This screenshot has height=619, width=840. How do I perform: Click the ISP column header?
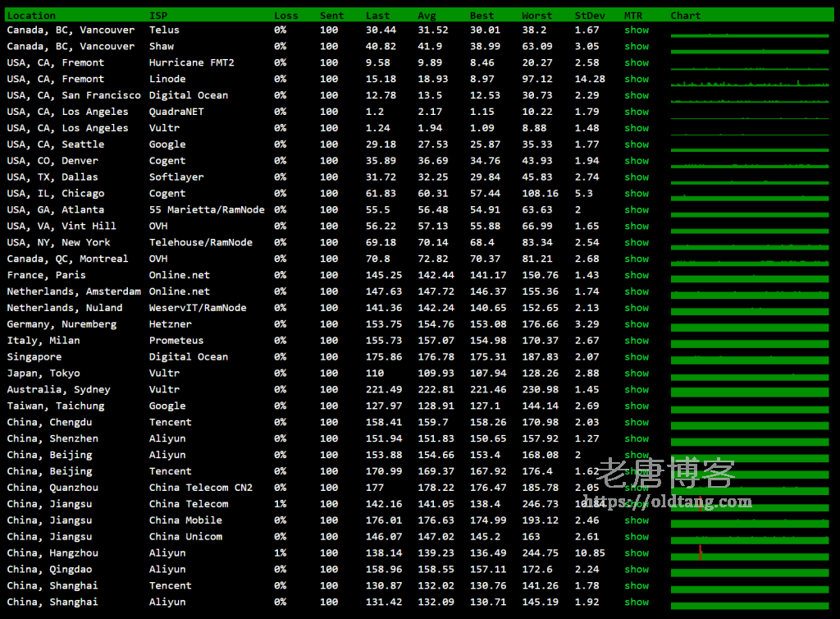[x=157, y=16]
